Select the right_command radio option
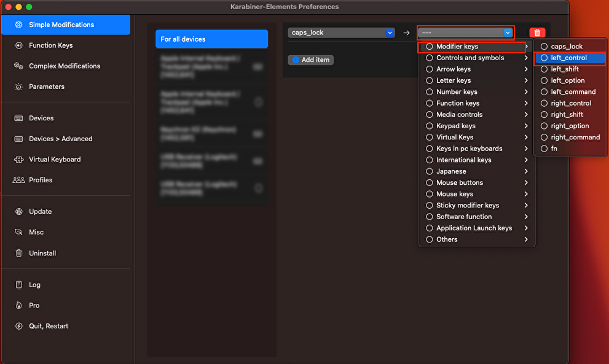 pyautogui.click(x=544, y=137)
